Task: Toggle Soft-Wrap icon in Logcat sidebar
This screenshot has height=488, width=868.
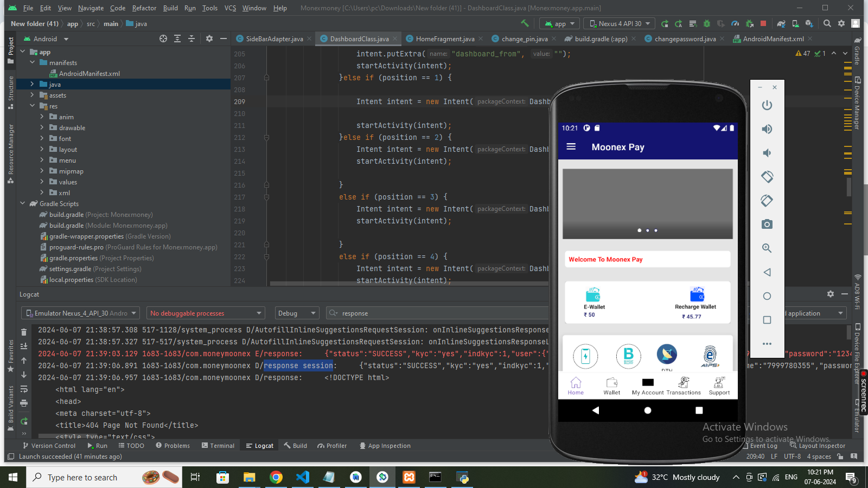Action: (x=24, y=389)
